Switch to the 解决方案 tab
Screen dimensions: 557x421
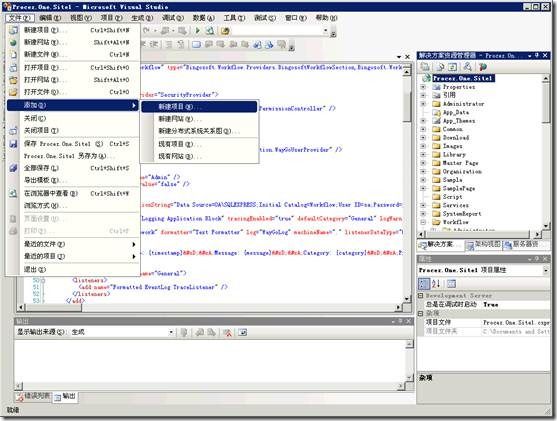tap(440, 244)
